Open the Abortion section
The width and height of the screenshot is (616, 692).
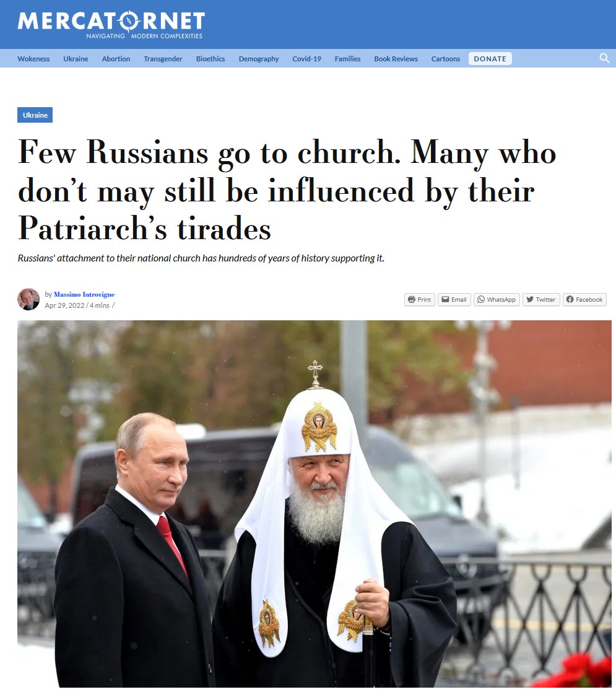116,59
